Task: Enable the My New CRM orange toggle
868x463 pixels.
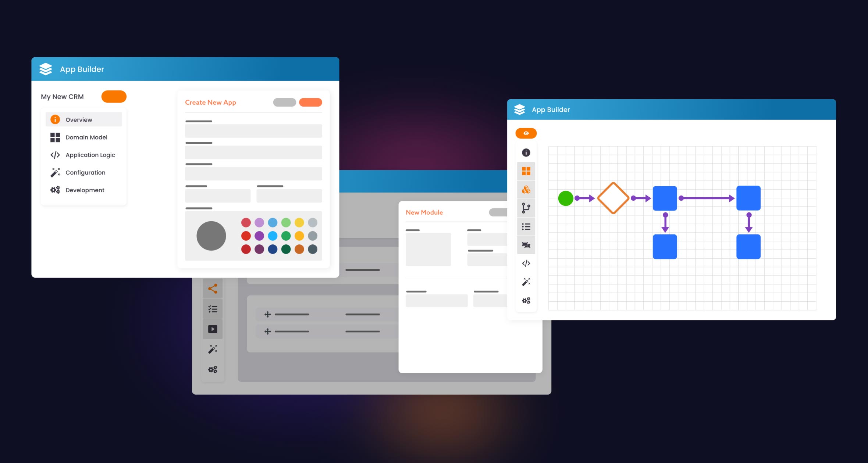Action: (113, 96)
